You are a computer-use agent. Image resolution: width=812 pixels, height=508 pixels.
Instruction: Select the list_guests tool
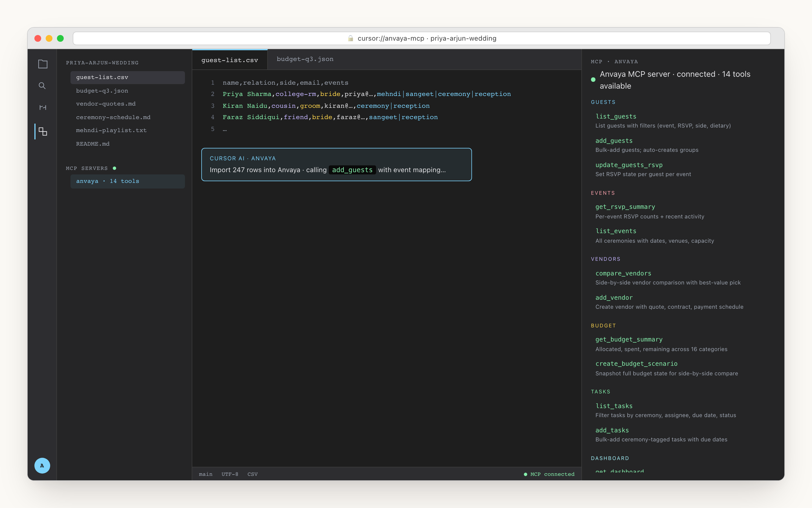[616, 116]
